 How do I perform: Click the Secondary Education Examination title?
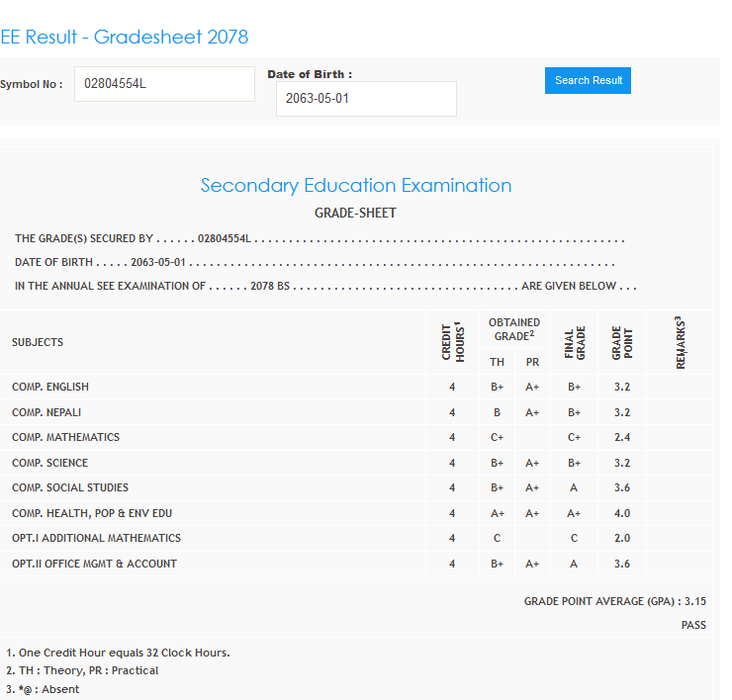(356, 186)
